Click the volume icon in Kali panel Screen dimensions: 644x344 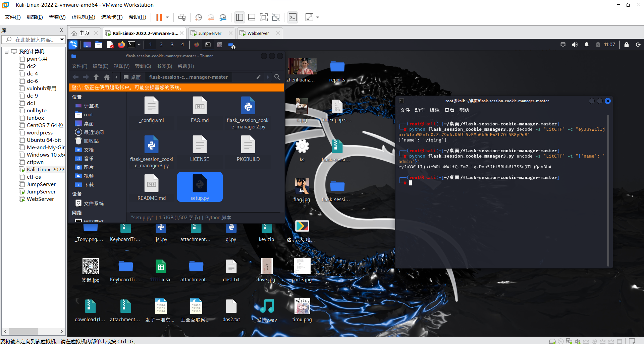[575, 45]
